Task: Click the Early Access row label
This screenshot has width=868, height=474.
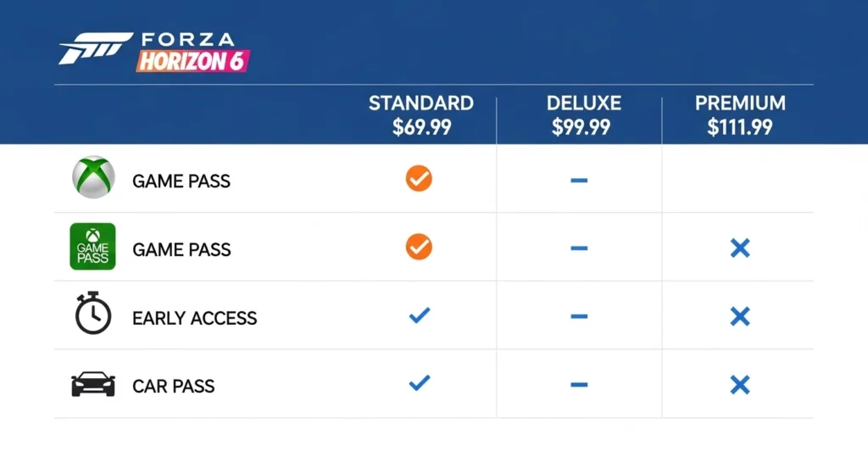Action: pos(194,318)
